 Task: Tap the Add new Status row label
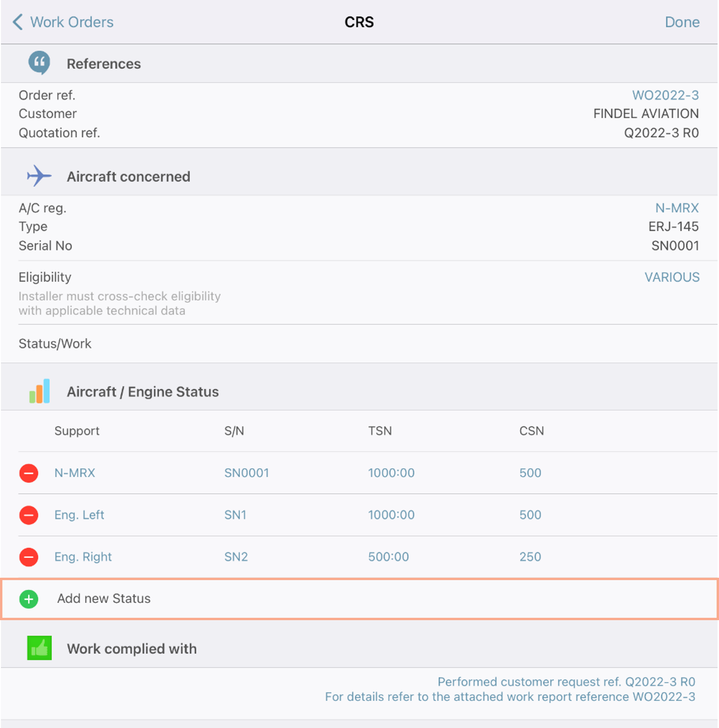[x=104, y=598]
